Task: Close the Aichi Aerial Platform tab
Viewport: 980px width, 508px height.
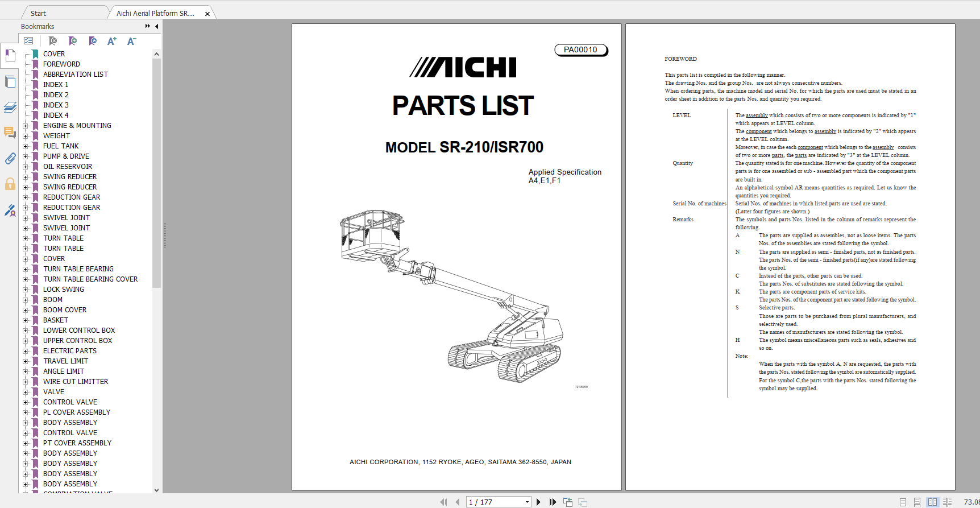Action: coord(207,14)
